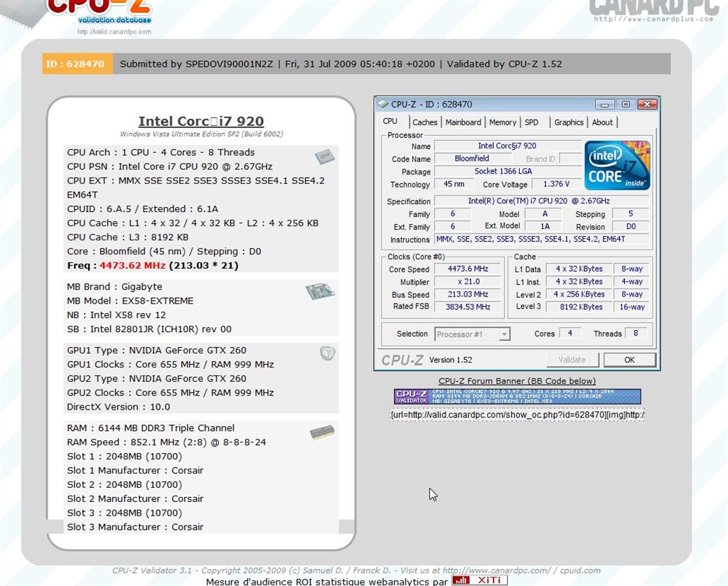Click the L1 Inst. 4-way associativity value
Image resolution: width=728 pixels, height=586 pixels.
pos(632,282)
